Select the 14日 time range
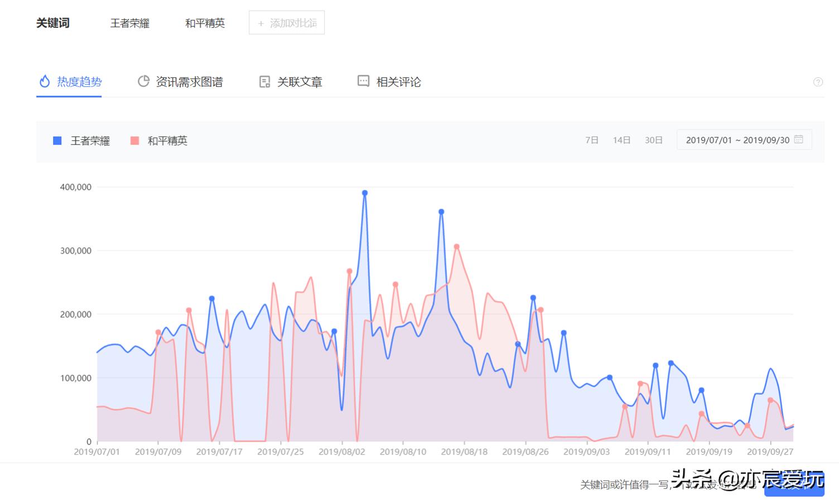The width and height of the screenshot is (839, 504). (621, 140)
